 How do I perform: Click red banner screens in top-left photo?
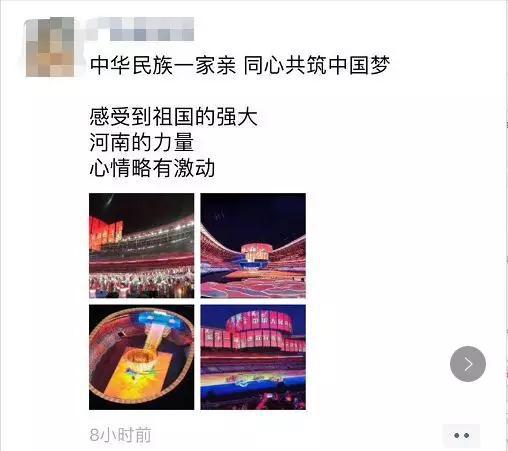[x=105, y=234]
